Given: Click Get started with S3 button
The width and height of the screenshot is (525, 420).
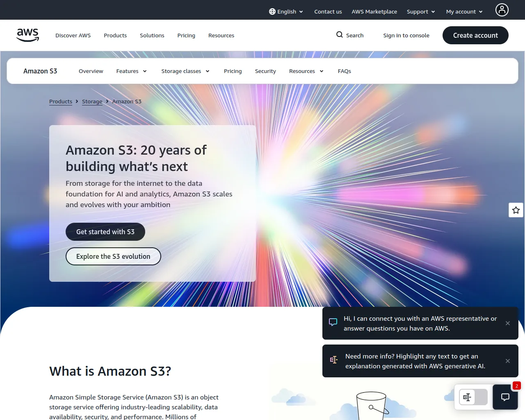Looking at the screenshot, I should pyautogui.click(x=105, y=232).
